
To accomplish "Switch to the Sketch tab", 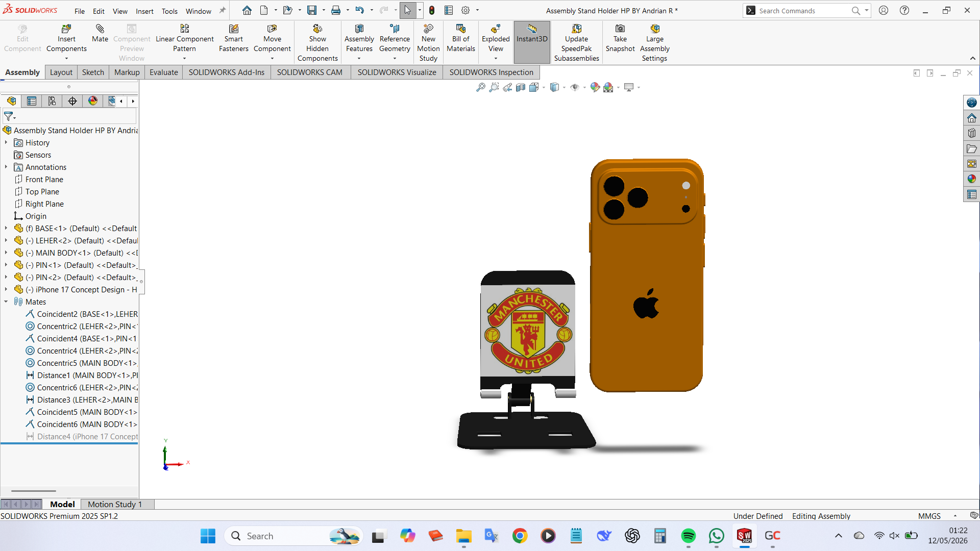I will tap(93, 72).
